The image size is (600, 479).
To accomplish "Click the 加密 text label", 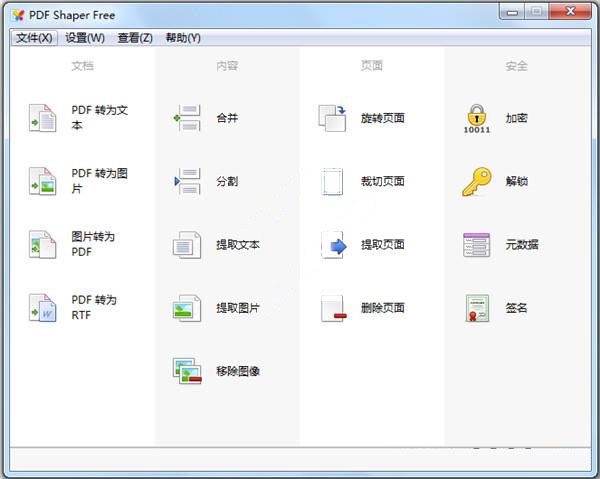I will tap(517, 118).
